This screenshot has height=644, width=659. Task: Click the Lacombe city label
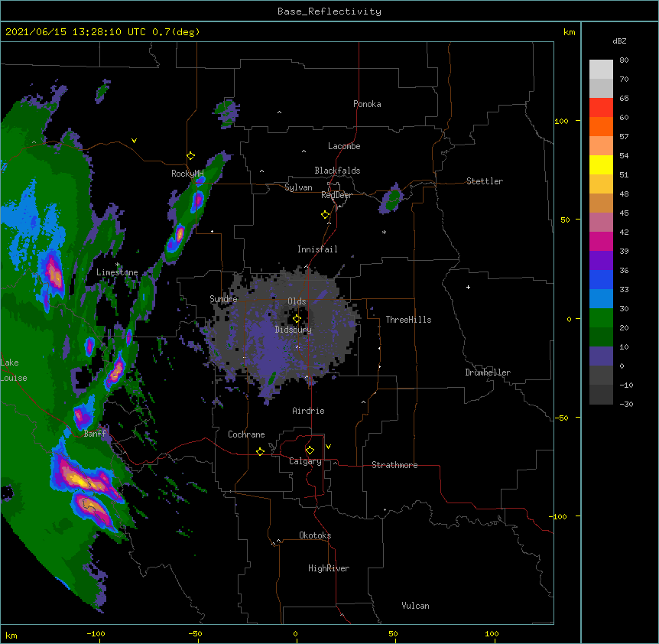[344, 146]
